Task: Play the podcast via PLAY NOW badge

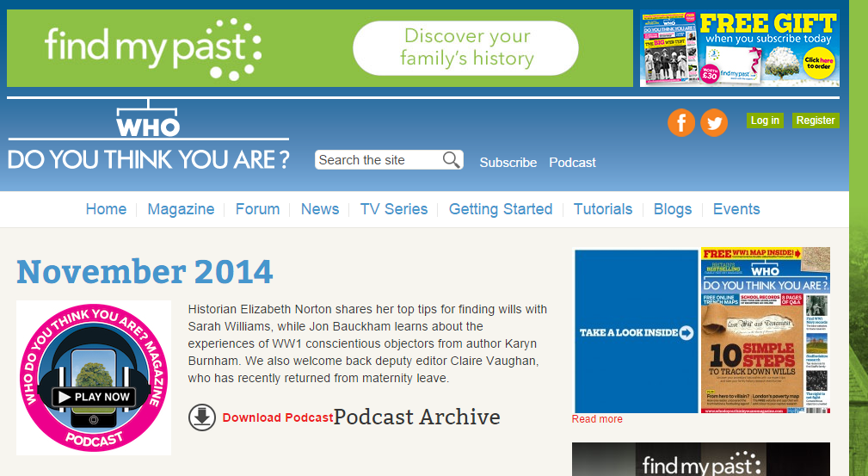Action: coord(94,397)
